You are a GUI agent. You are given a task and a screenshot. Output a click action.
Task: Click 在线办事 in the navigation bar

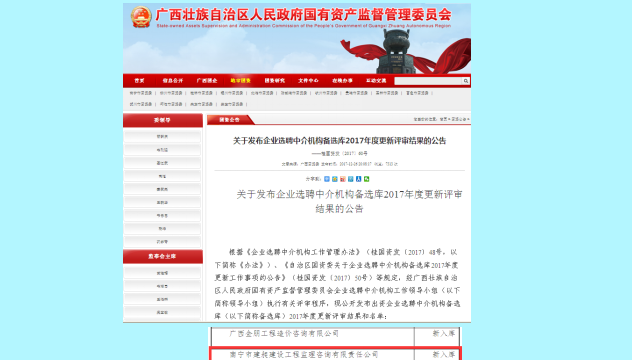pyautogui.click(x=342, y=81)
